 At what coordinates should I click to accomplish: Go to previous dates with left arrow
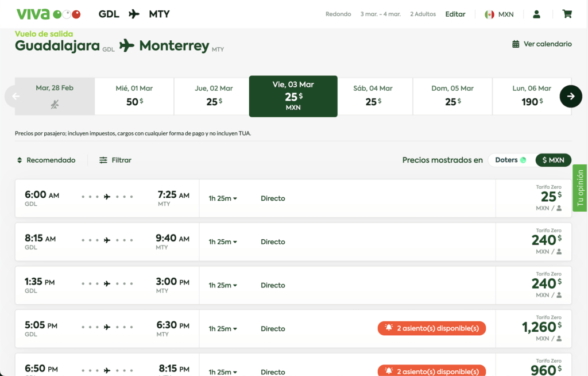16,97
